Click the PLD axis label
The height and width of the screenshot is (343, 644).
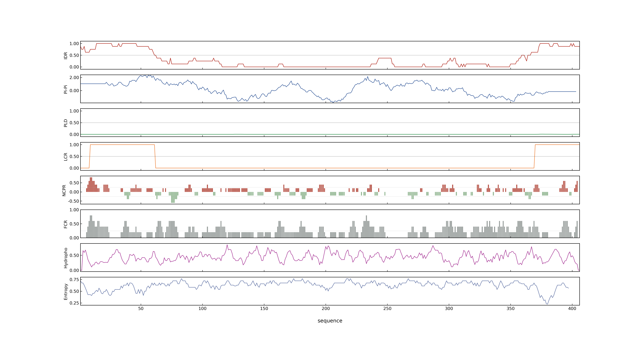coord(66,123)
